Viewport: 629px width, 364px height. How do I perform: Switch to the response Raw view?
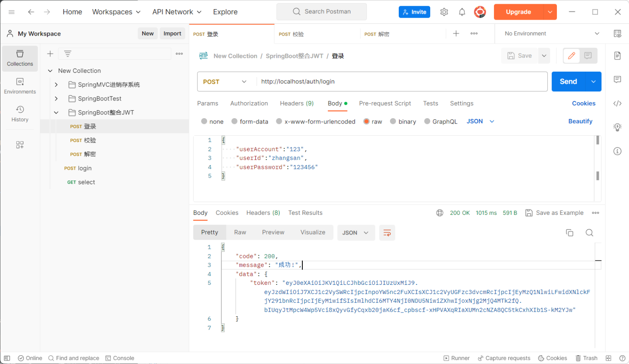coord(240,232)
